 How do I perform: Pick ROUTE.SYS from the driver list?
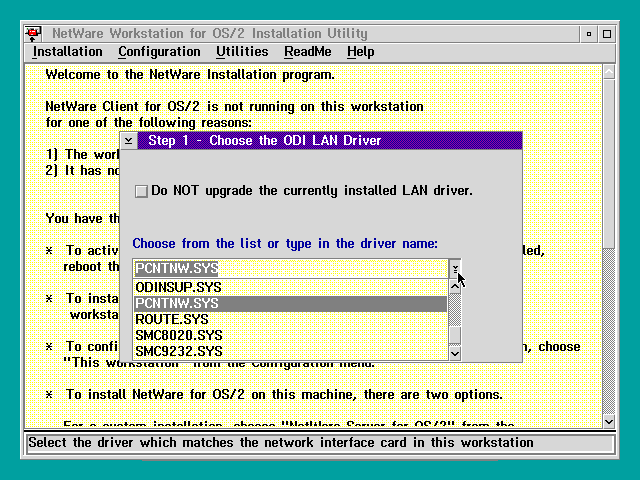click(x=171, y=319)
